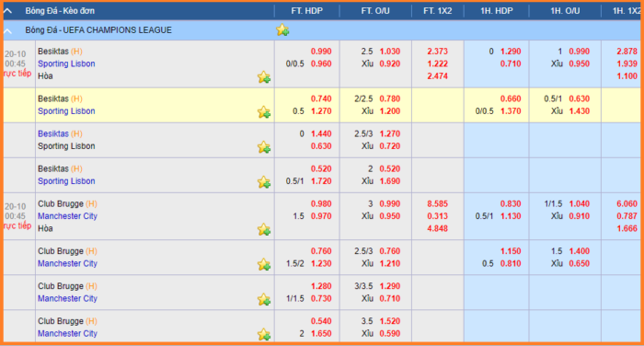Image resolution: width=644 pixels, height=346 pixels.
Task: Star the Club Brugge handicap 2 row
Action: click(x=264, y=334)
